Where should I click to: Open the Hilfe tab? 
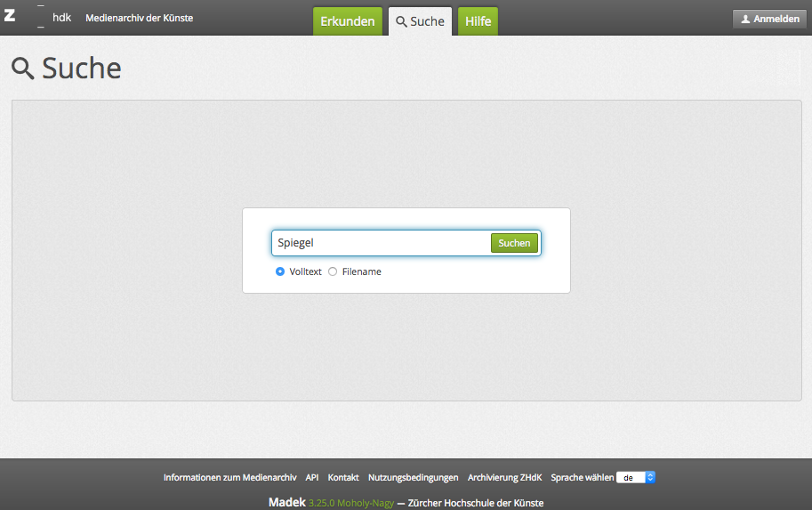(x=478, y=21)
